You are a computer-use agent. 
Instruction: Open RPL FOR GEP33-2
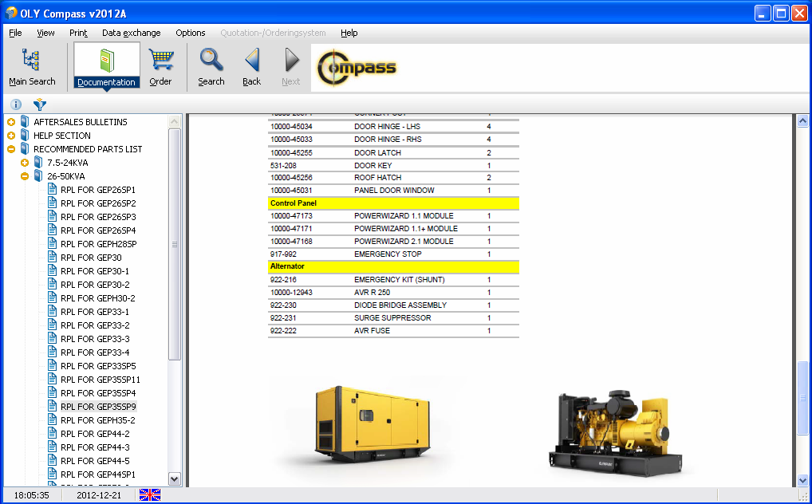click(95, 325)
